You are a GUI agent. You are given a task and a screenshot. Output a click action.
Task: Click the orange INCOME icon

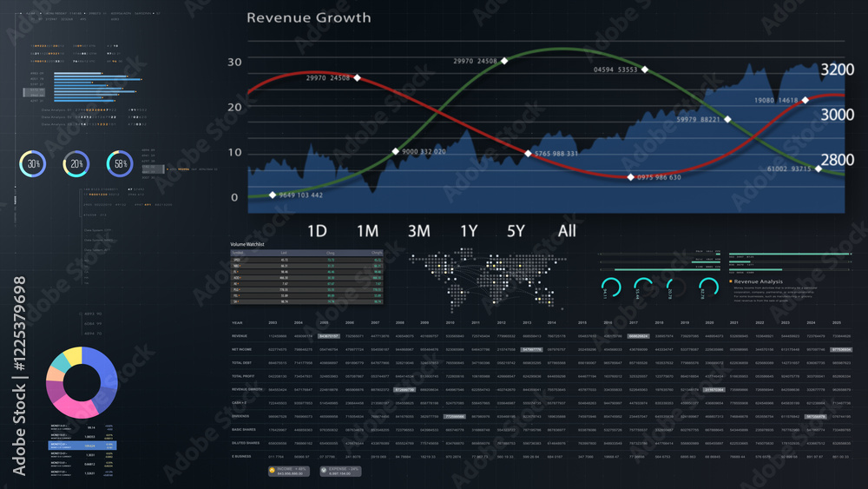(x=272, y=471)
